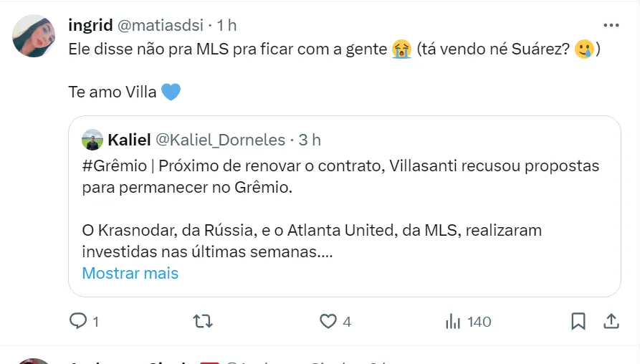Bookmark this tweet
The height and width of the screenshot is (364, 640).
578,321
